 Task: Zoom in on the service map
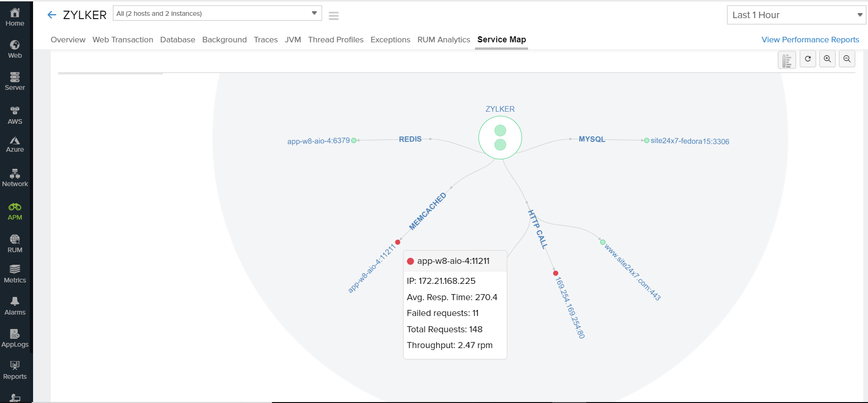[827, 59]
